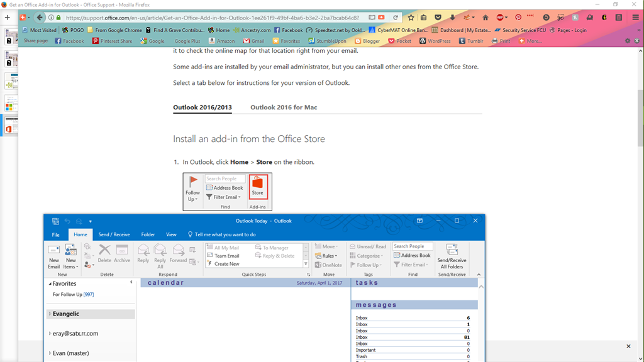644x362 pixels.
Task: Share the page via Gmail
Action: 254,41
